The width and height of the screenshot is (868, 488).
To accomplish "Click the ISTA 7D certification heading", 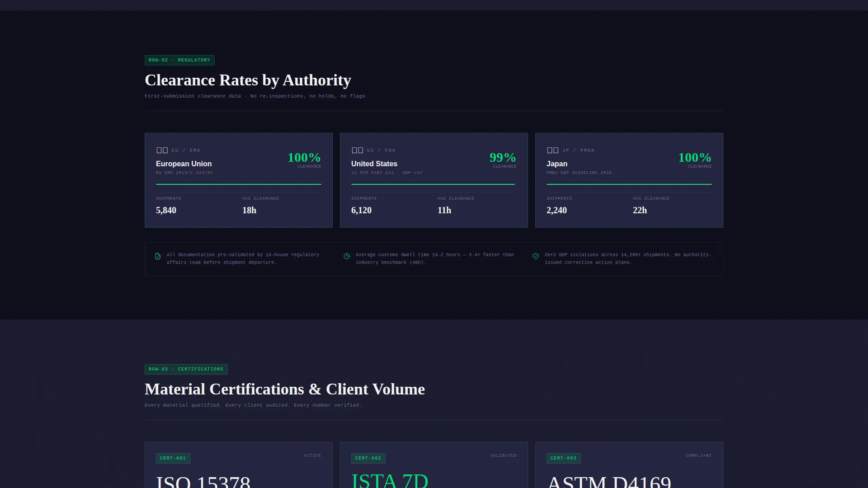I will tap(390, 480).
